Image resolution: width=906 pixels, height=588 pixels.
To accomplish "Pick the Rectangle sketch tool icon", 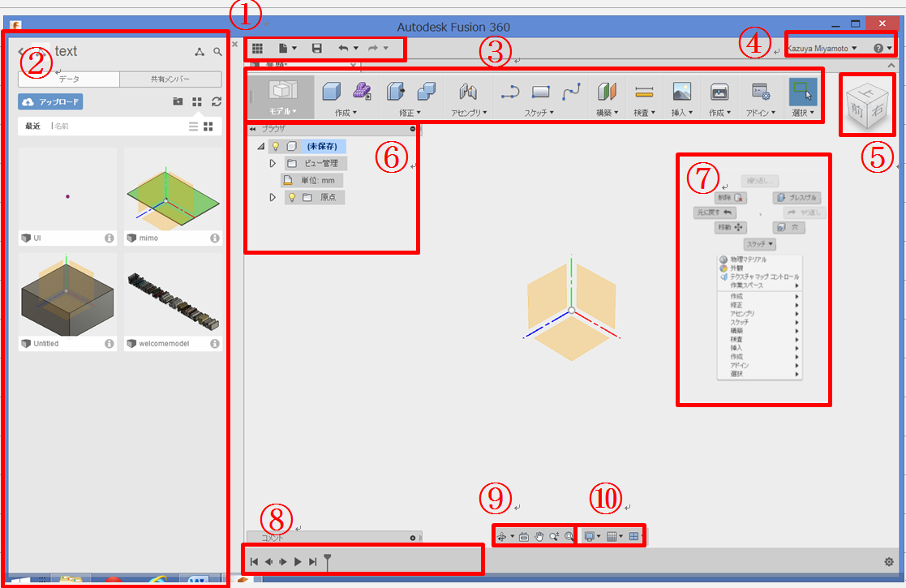I will (x=541, y=92).
